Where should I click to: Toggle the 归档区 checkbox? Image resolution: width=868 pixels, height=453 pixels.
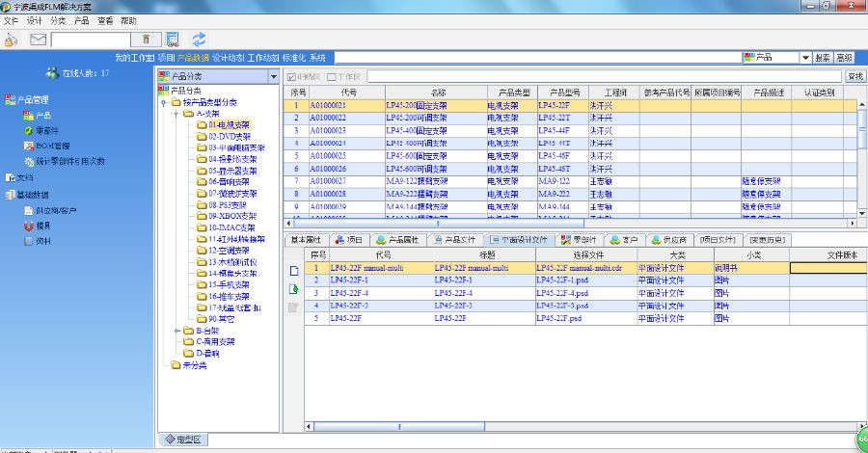point(292,76)
